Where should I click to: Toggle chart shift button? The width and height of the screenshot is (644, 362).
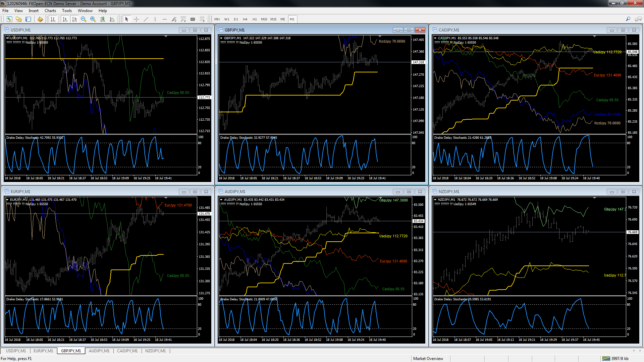[x=74, y=19]
